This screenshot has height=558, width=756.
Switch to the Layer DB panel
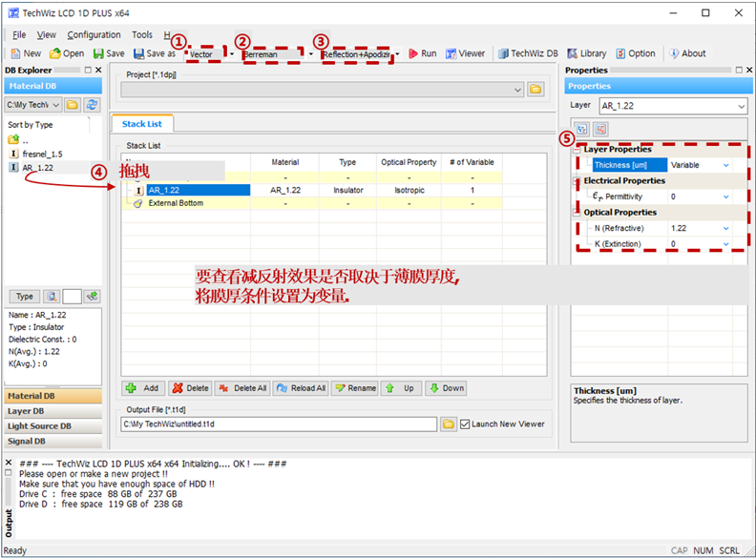[53, 411]
